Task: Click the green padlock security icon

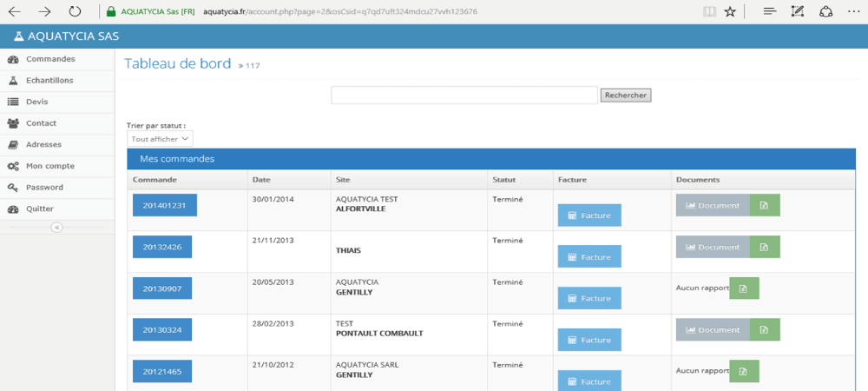Action: point(112,11)
